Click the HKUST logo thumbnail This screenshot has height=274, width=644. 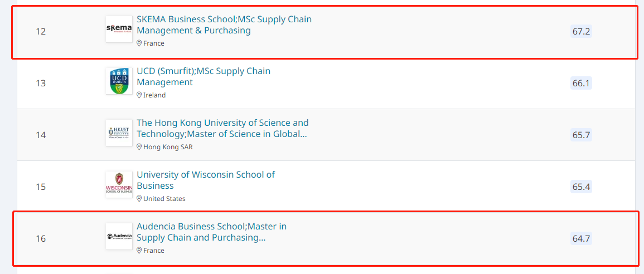(x=119, y=133)
